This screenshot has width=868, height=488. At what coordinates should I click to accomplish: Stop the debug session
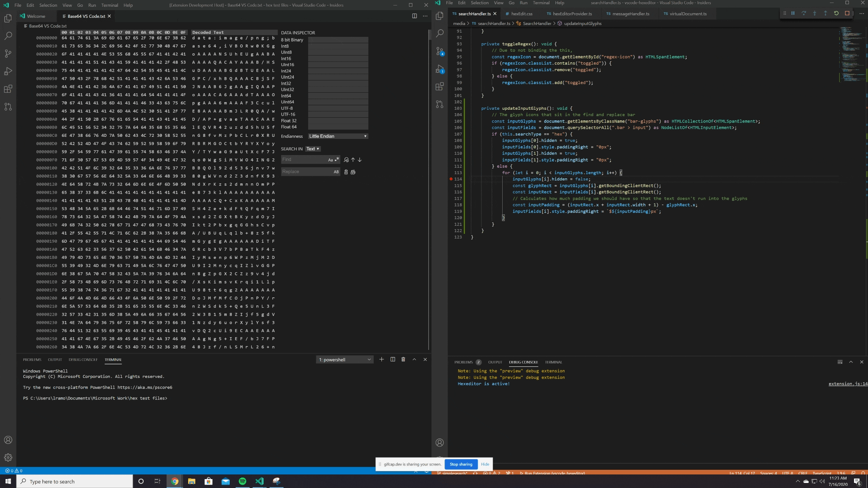point(847,13)
